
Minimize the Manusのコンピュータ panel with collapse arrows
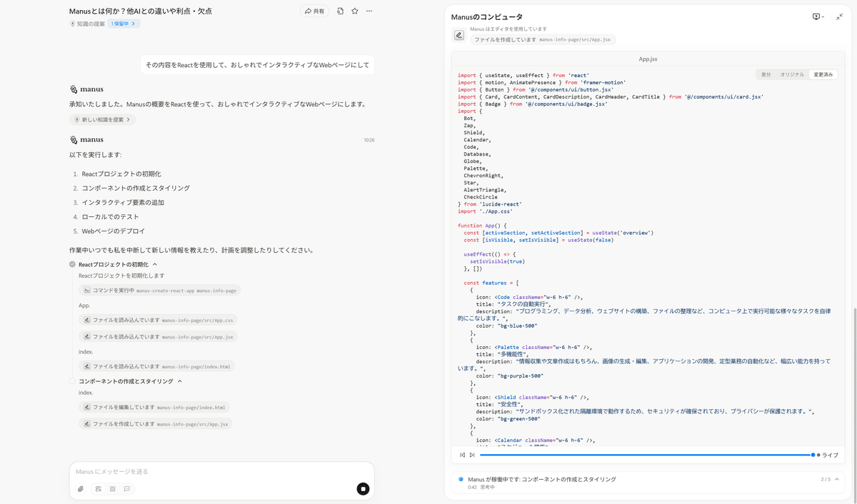point(839,16)
